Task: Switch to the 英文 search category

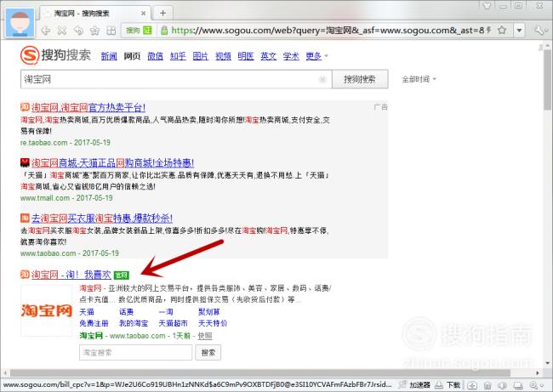Action: pyautogui.click(x=268, y=56)
